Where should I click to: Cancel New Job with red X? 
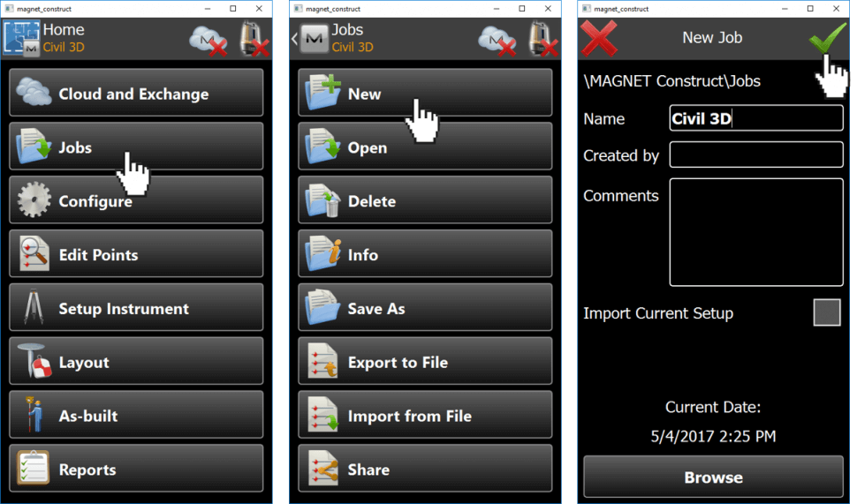[x=599, y=38]
